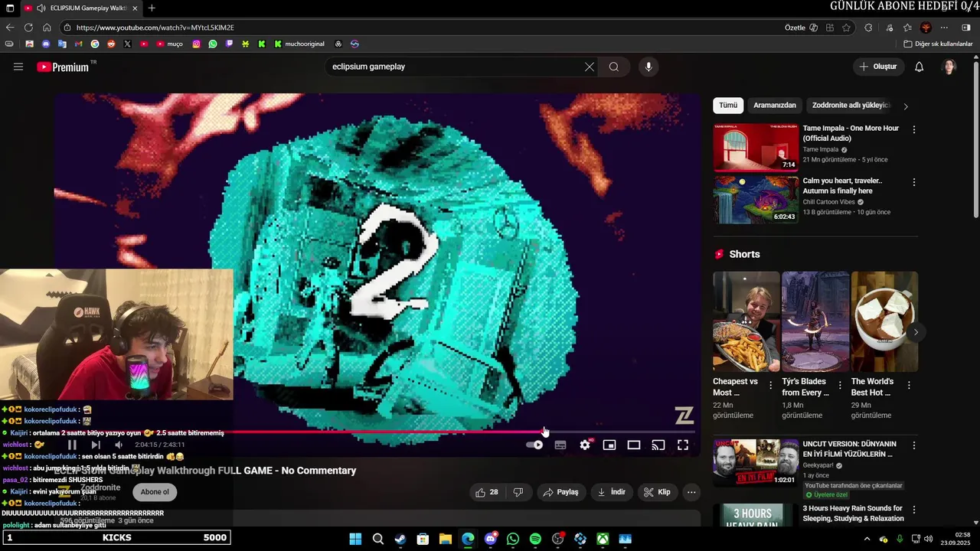Skip to the next video
The width and height of the screenshot is (980, 551).
point(96,445)
